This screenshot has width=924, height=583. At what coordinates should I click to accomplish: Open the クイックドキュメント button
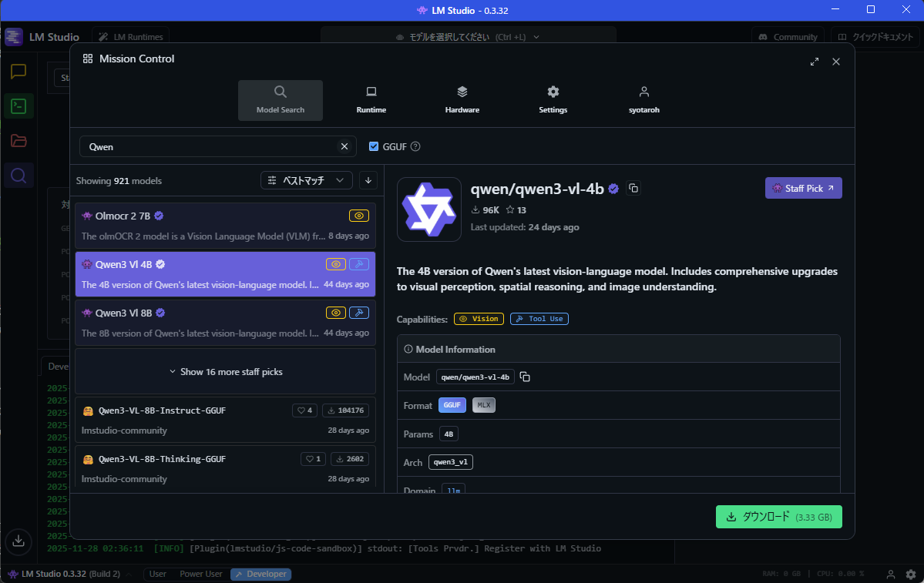click(875, 36)
